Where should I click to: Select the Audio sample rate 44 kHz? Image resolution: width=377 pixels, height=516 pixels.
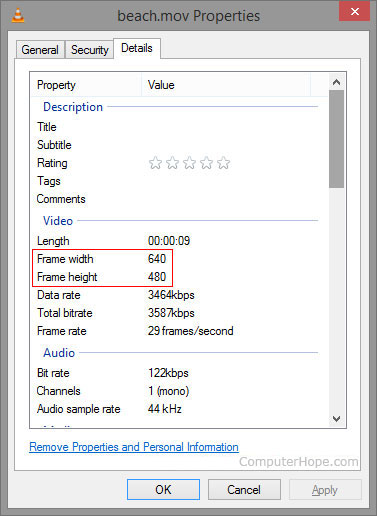click(165, 409)
